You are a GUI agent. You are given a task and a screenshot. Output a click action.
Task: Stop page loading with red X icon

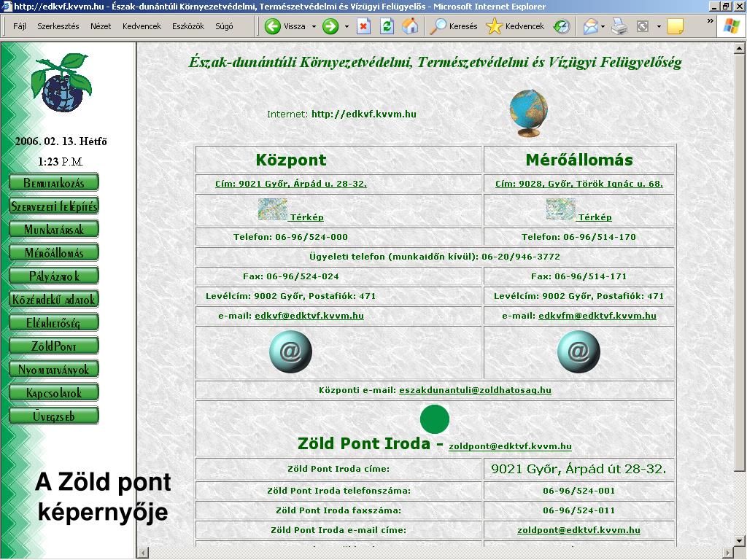pos(363,26)
